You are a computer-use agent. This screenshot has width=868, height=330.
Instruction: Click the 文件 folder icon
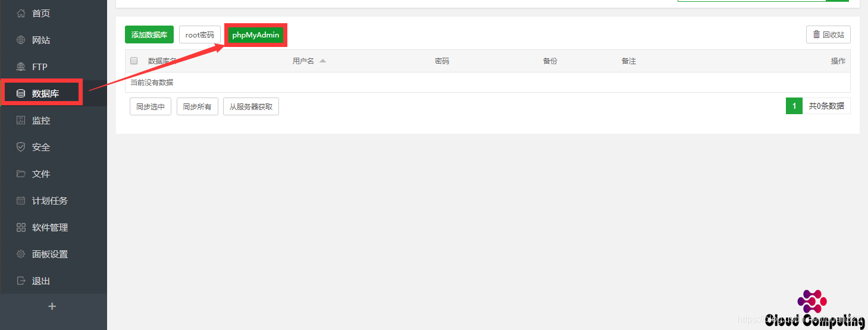(21, 174)
